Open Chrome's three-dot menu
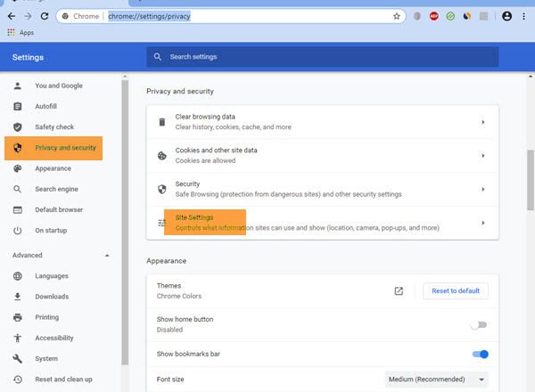Image resolution: width=535 pixels, height=392 pixels. click(524, 16)
